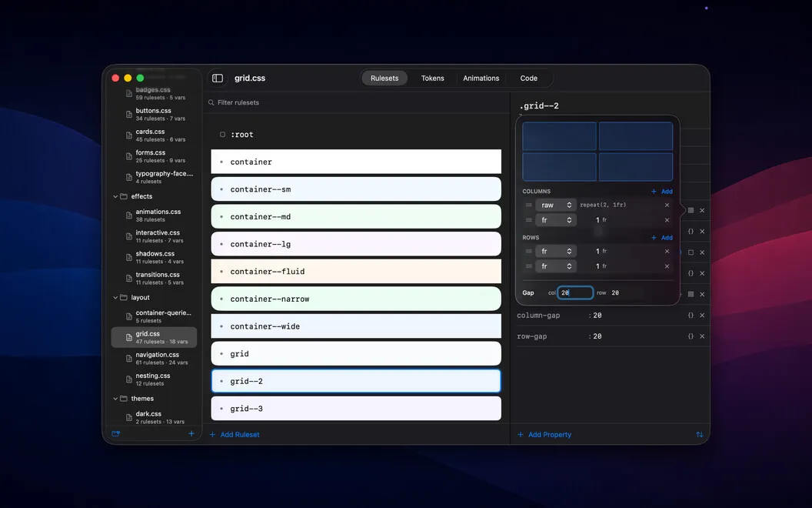The height and width of the screenshot is (508, 812).
Task: Switch to the Animations tab
Action: [x=481, y=79]
